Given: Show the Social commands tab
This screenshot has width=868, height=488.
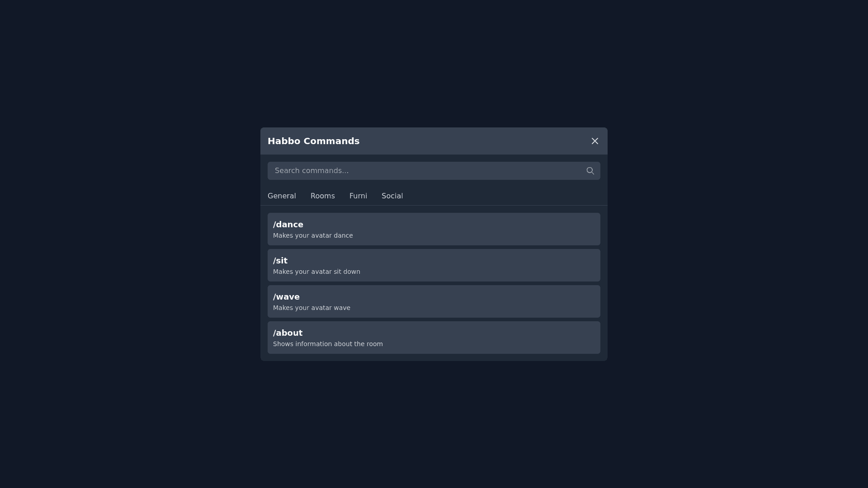Looking at the screenshot, I should pyautogui.click(x=392, y=196).
